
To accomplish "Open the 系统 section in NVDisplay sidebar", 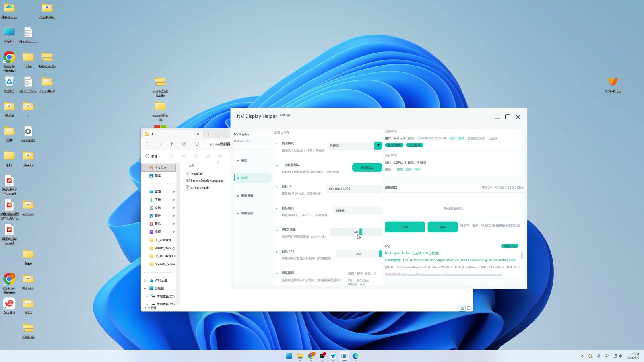I will pyautogui.click(x=252, y=160).
